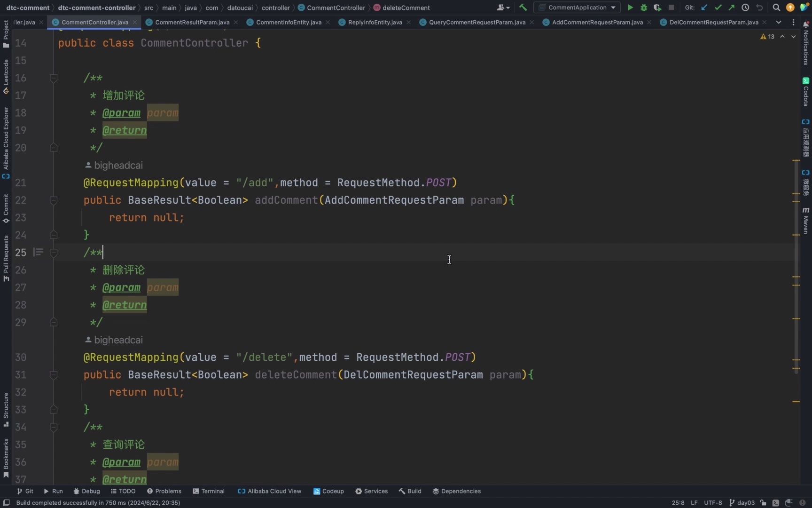
Task: Open the Terminal tool window
Action: [209, 491]
